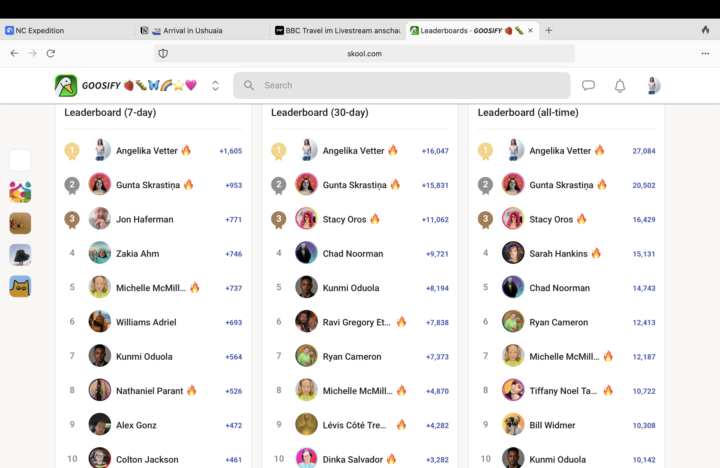Click the +16,047 score in 30-day leaderboard

point(435,151)
